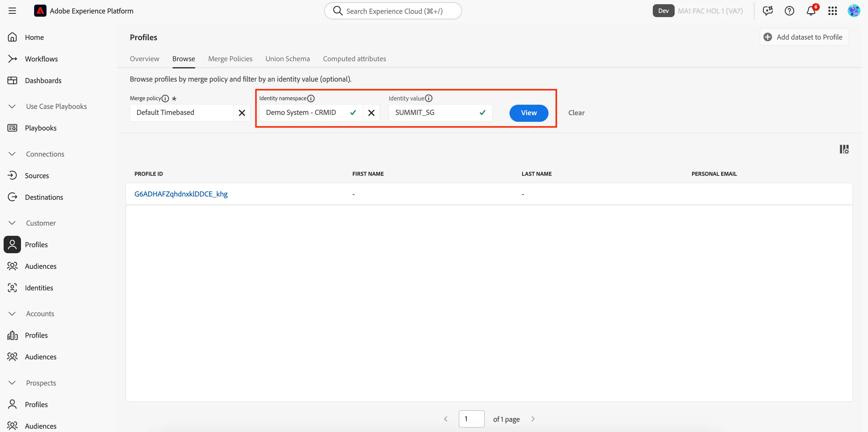Screen dimensions: 868x432
Task: Click the user avatar in top bar
Action: coord(854,11)
